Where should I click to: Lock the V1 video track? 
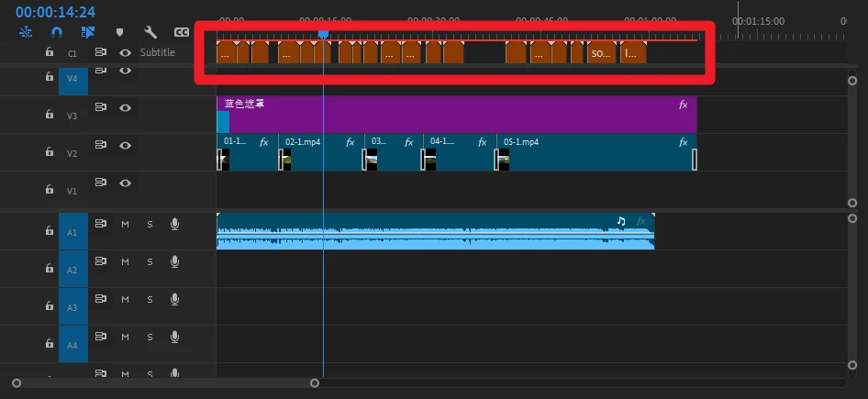(x=50, y=189)
